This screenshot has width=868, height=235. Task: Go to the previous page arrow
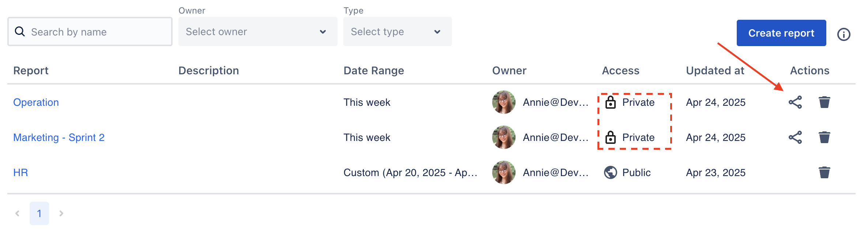pos(17,213)
